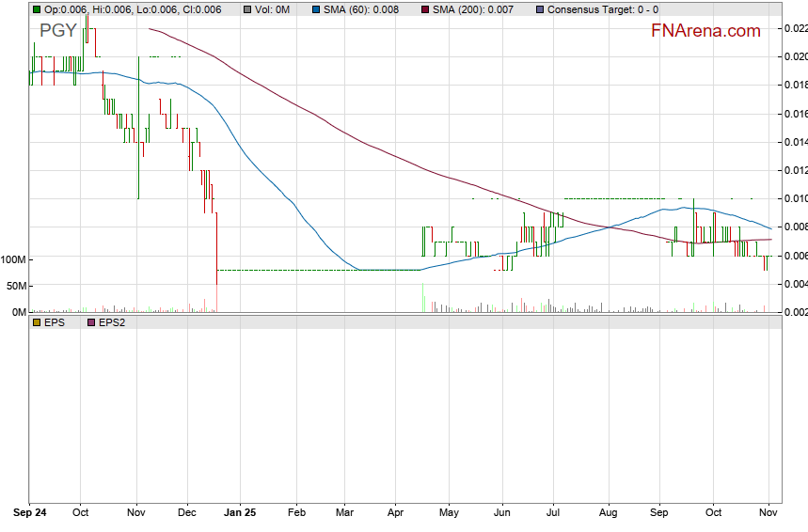Toggle the SMA (200): 0.007 legend label
Screen dimensions: 808x532
[473, 9]
